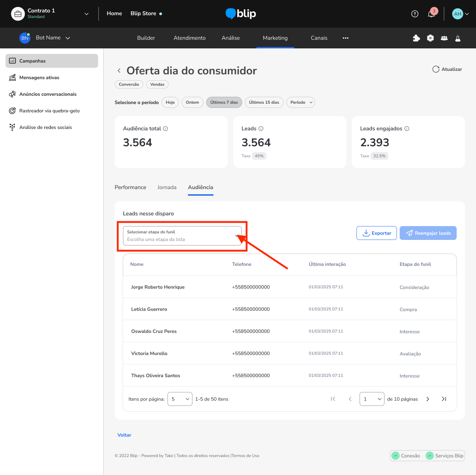Click the back arrow beside campaign title
The height and width of the screenshot is (475, 476).
pyautogui.click(x=119, y=71)
